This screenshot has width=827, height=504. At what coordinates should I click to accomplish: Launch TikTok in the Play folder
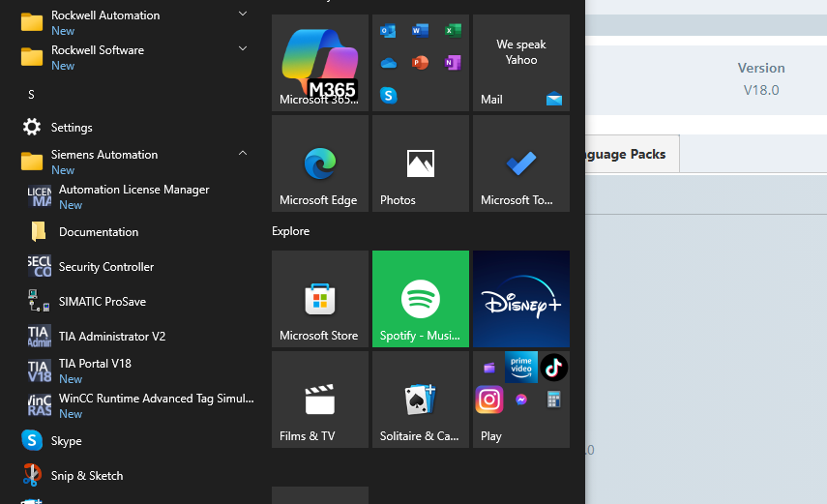click(x=554, y=368)
